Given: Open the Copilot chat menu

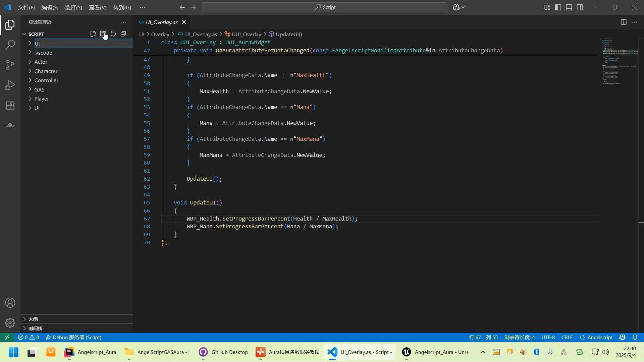Looking at the screenshot, I should coord(459,7).
